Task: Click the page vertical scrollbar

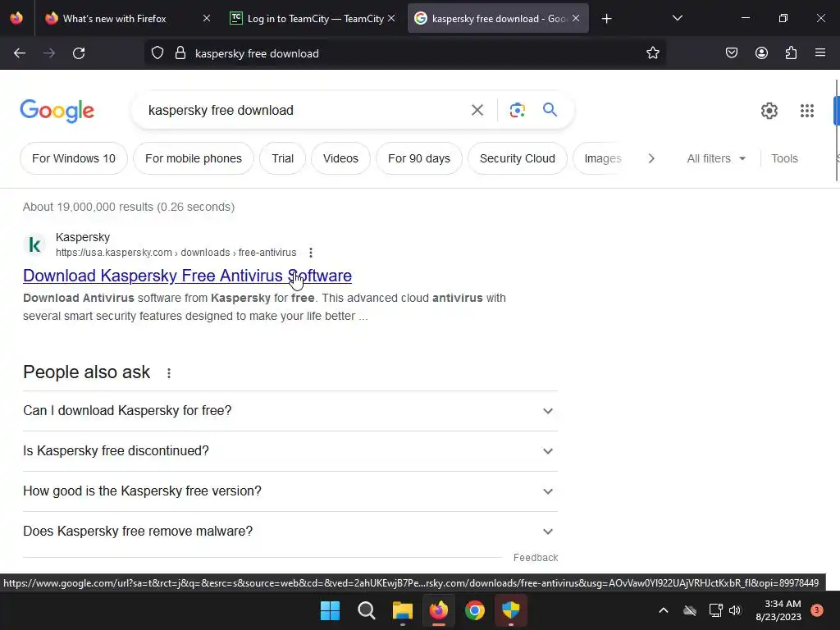Action: coord(837,130)
